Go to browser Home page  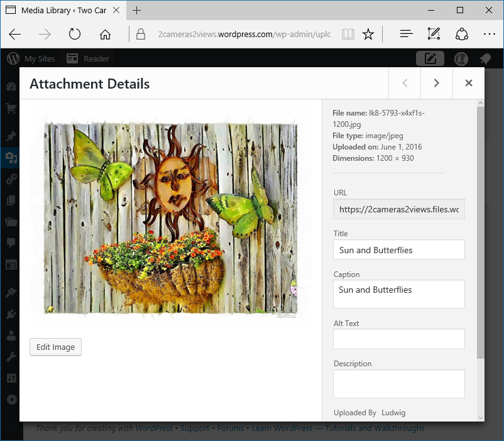[106, 34]
